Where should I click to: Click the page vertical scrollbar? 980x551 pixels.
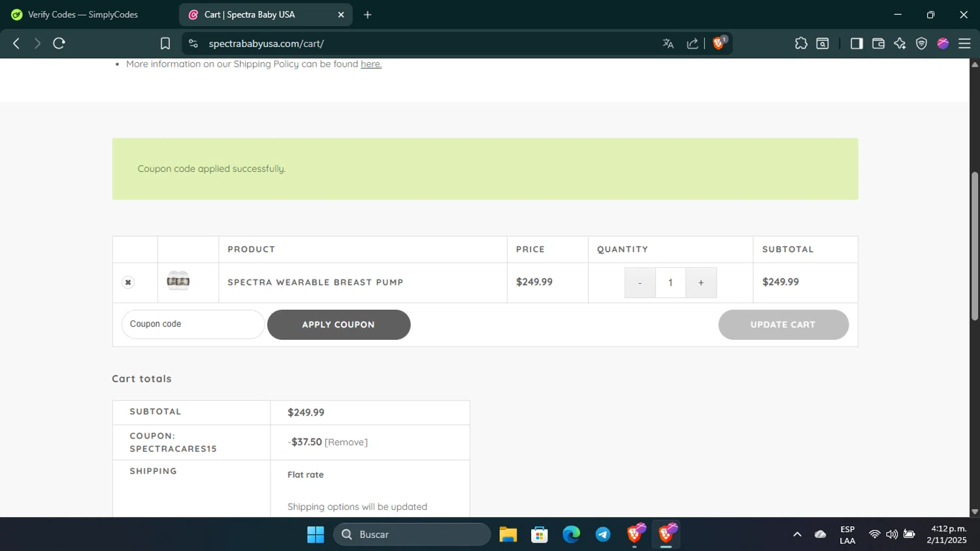tap(975, 246)
